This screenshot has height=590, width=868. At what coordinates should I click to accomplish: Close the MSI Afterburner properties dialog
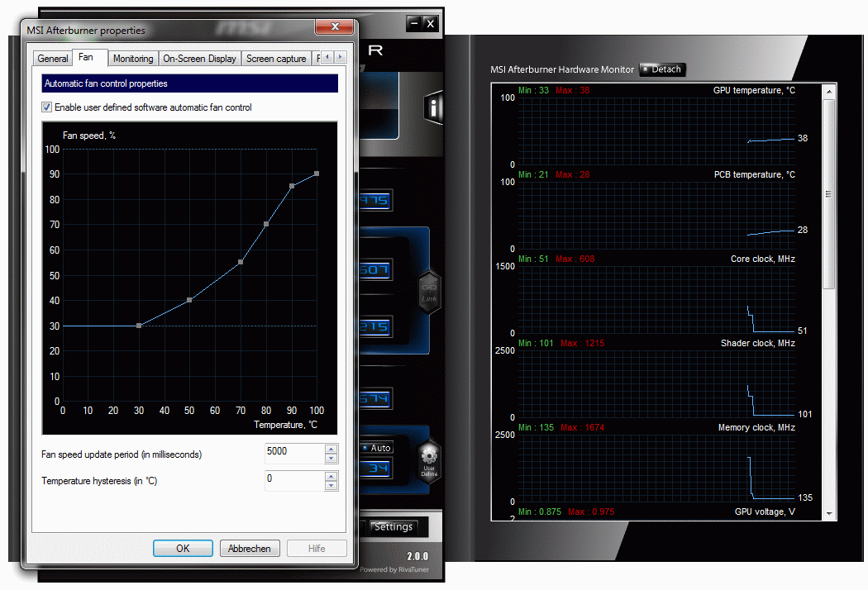[334, 26]
